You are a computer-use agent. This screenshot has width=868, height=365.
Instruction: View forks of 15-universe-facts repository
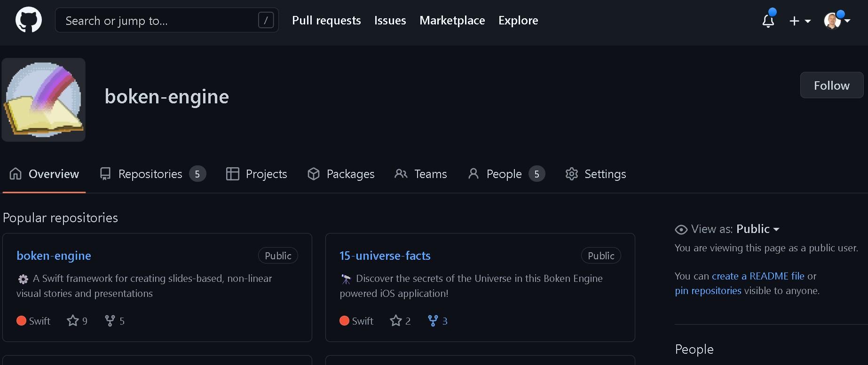point(438,321)
